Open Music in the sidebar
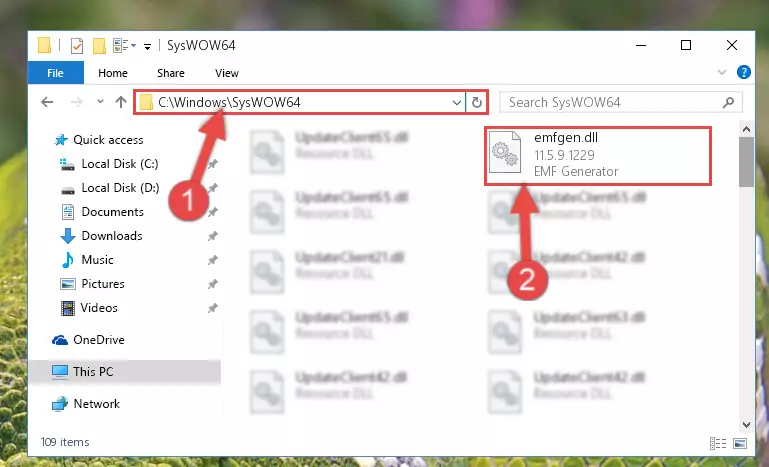 pos(97,259)
